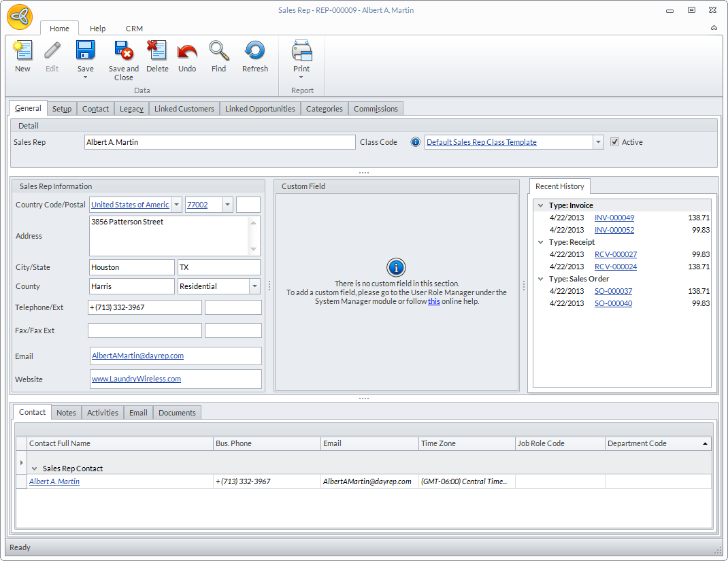Viewport: 728px width, 561px height.
Task: Click the Undo icon
Action: (187, 52)
